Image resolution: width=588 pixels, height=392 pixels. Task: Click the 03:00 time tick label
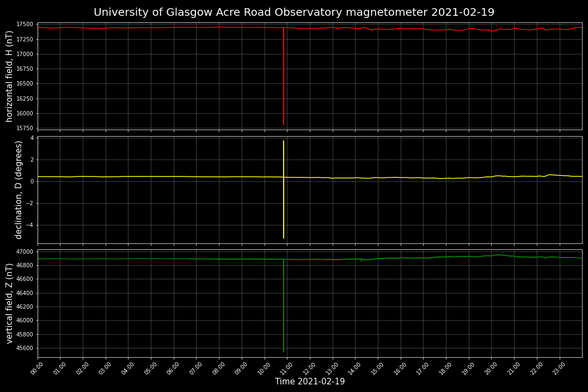click(105, 369)
